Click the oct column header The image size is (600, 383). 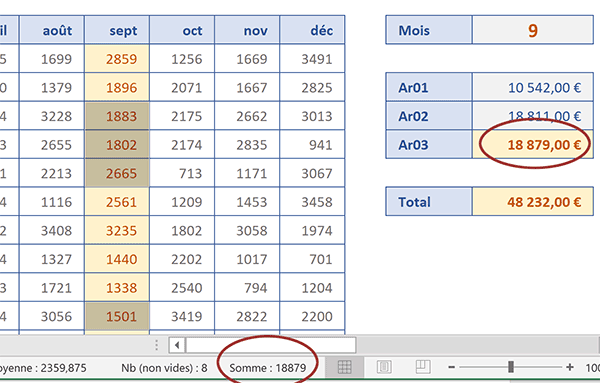pyautogui.click(x=182, y=30)
